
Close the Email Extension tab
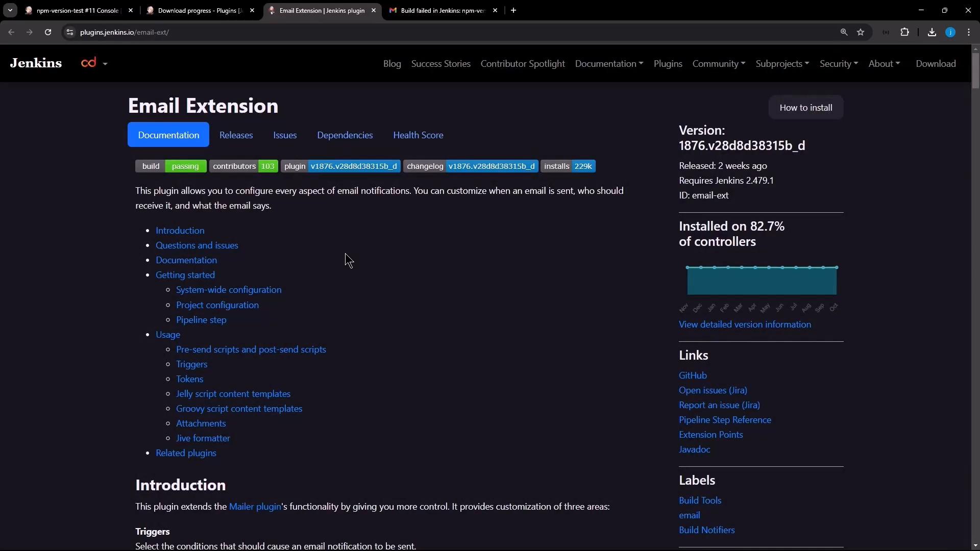374,10
